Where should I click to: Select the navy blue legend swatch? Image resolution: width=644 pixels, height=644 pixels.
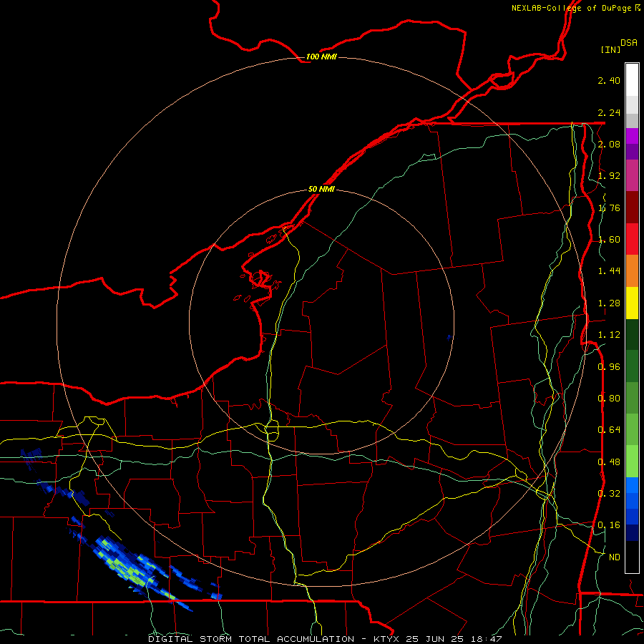(632, 533)
